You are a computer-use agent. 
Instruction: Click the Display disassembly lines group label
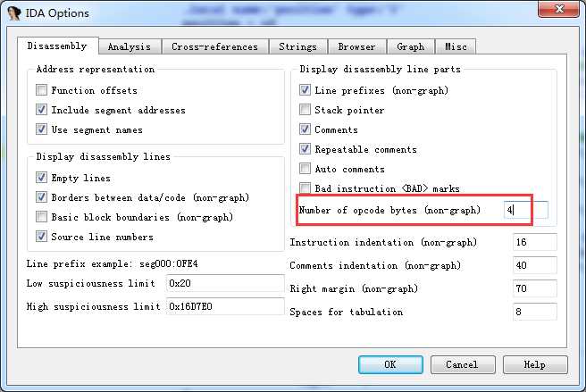(x=103, y=156)
